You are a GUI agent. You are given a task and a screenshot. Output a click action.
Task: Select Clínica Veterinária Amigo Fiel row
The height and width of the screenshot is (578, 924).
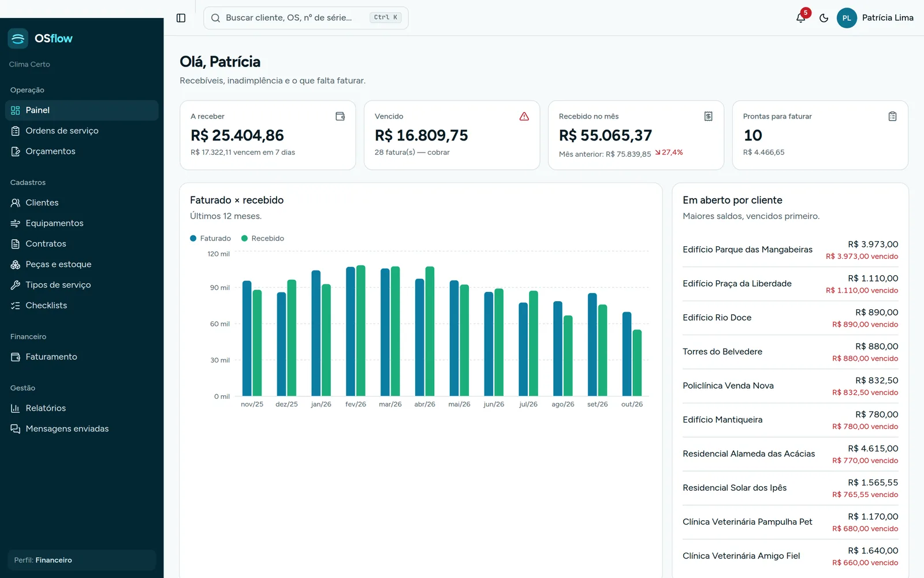coord(790,557)
